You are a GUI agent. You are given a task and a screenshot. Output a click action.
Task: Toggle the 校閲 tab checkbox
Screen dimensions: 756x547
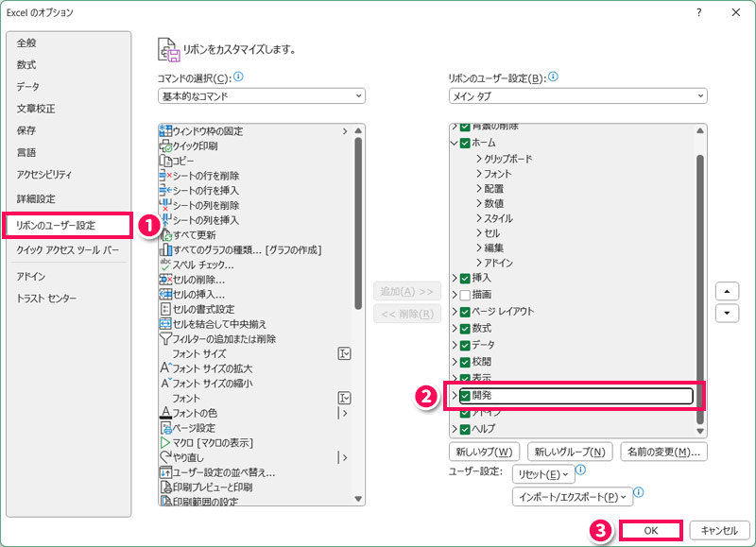[x=465, y=363]
